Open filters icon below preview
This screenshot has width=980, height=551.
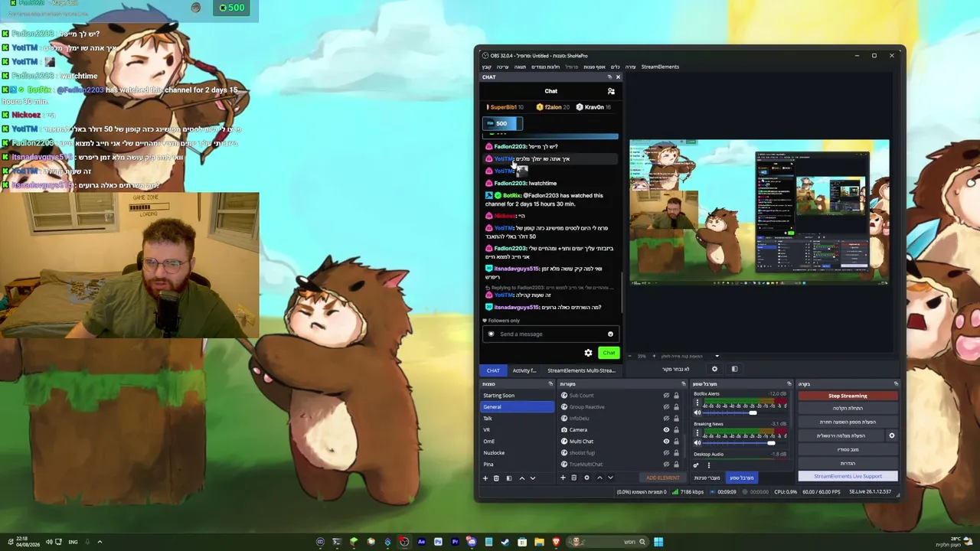pyautogui.click(x=734, y=369)
